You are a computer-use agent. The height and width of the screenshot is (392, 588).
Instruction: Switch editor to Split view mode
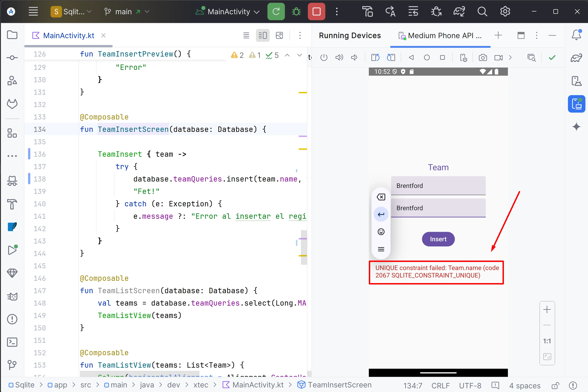click(x=263, y=36)
